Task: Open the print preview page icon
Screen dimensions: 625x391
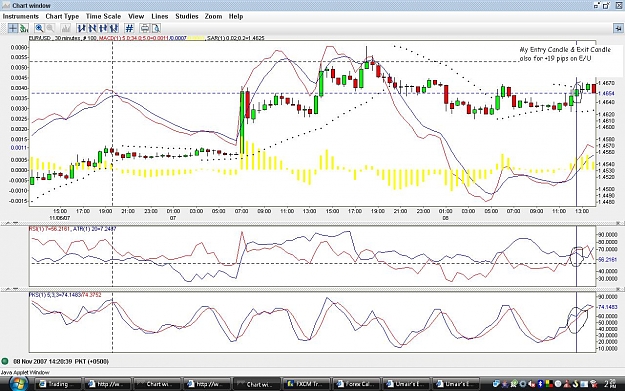Action: click(155, 28)
